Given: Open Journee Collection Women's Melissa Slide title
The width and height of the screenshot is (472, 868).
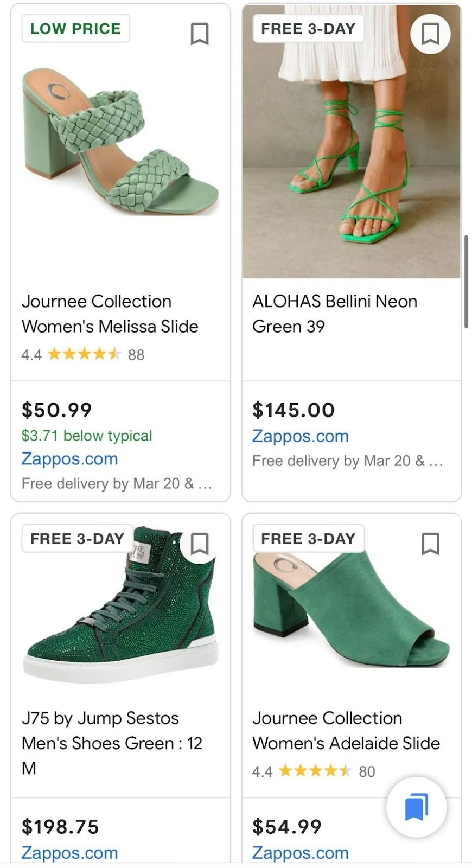Looking at the screenshot, I should (110, 314).
